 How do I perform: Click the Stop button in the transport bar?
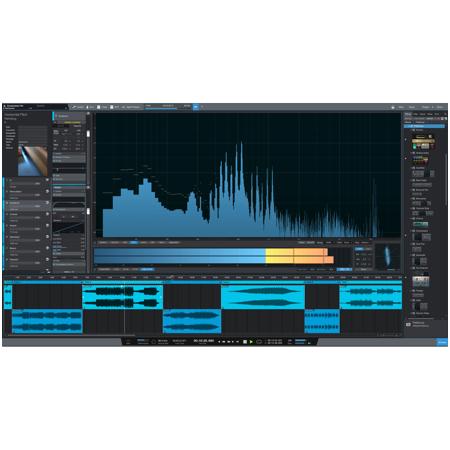tap(245, 341)
